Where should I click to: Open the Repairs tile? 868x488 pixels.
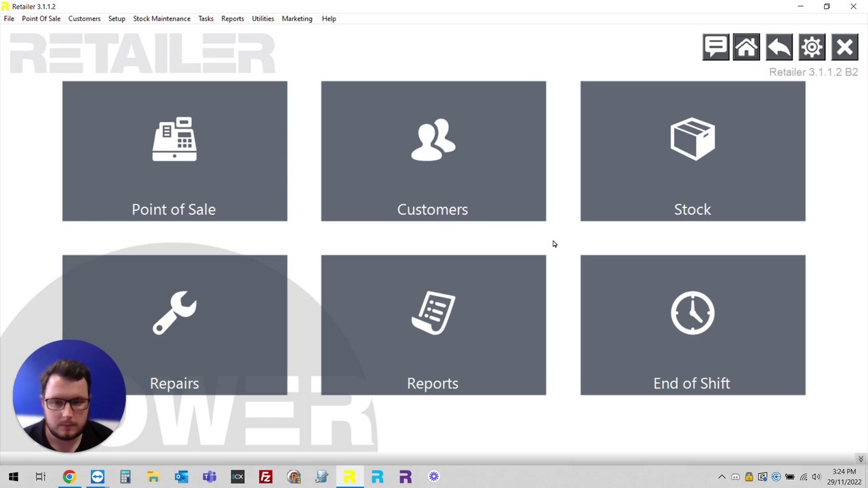point(174,325)
